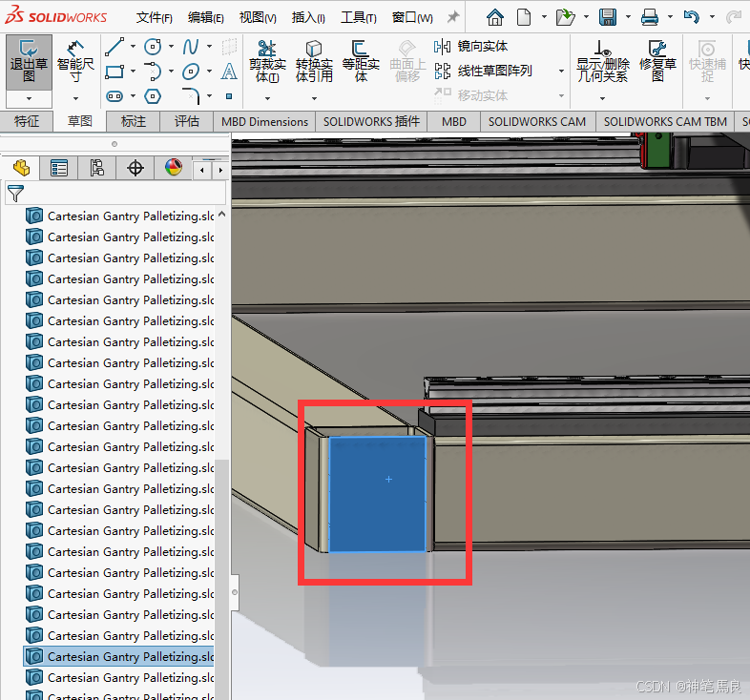Viewport: 750px width, 700px height.
Task: Open the PropertyManager panel tab
Action: pyautogui.click(x=59, y=168)
